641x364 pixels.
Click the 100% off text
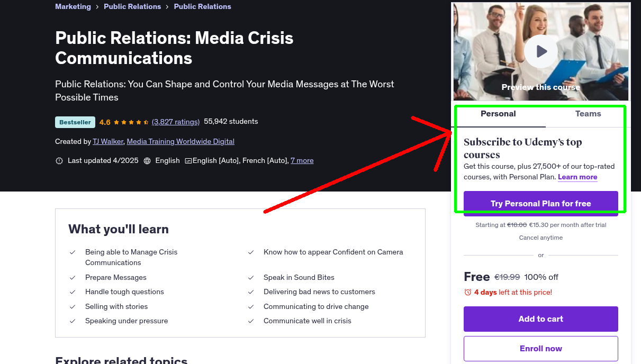pos(541,277)
